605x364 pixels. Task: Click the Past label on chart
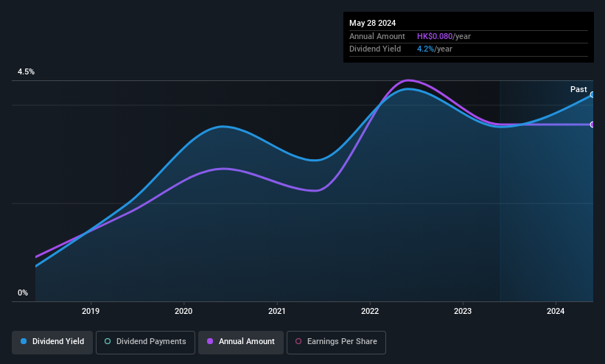click(578, 90)
